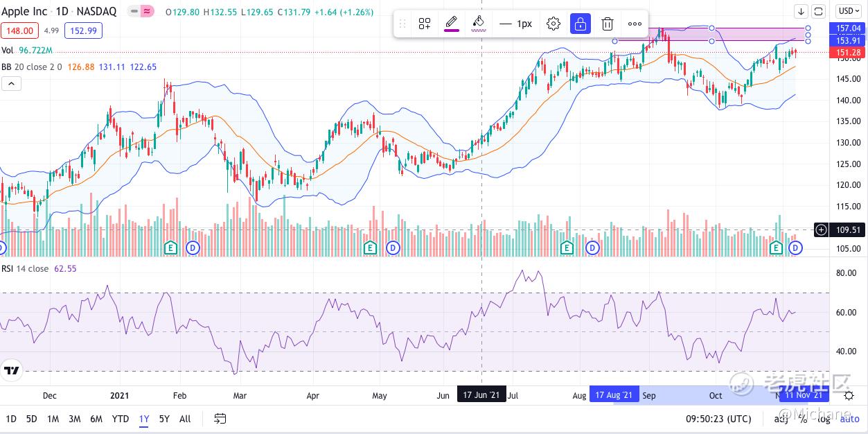Click the download arrow button near the top right
Image resolution: width=868 pixels, height=434 pixels.
pos(801,11)
